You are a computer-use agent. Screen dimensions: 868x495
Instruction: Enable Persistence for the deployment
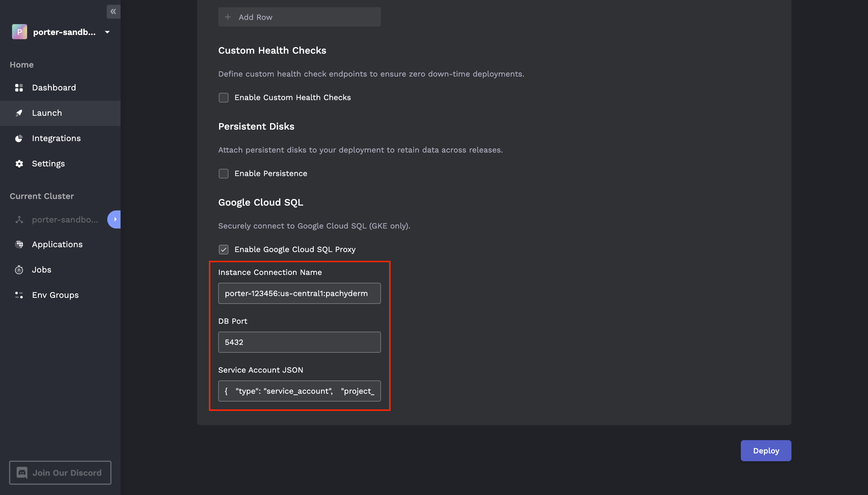(223, 173)
